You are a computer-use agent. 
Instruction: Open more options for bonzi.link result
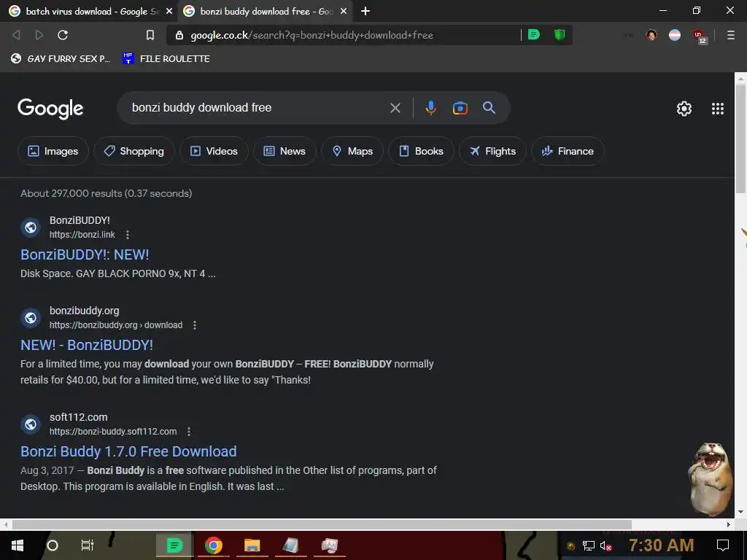[x=127, y=235]
